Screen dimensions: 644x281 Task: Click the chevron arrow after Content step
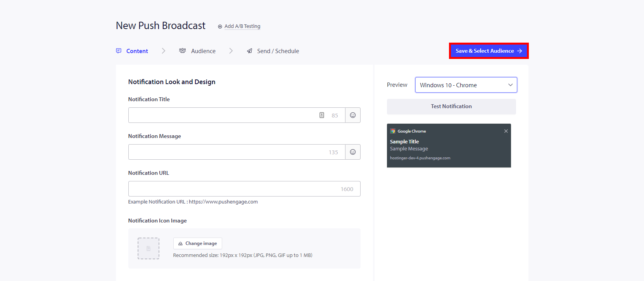click(x=163, y=51)
